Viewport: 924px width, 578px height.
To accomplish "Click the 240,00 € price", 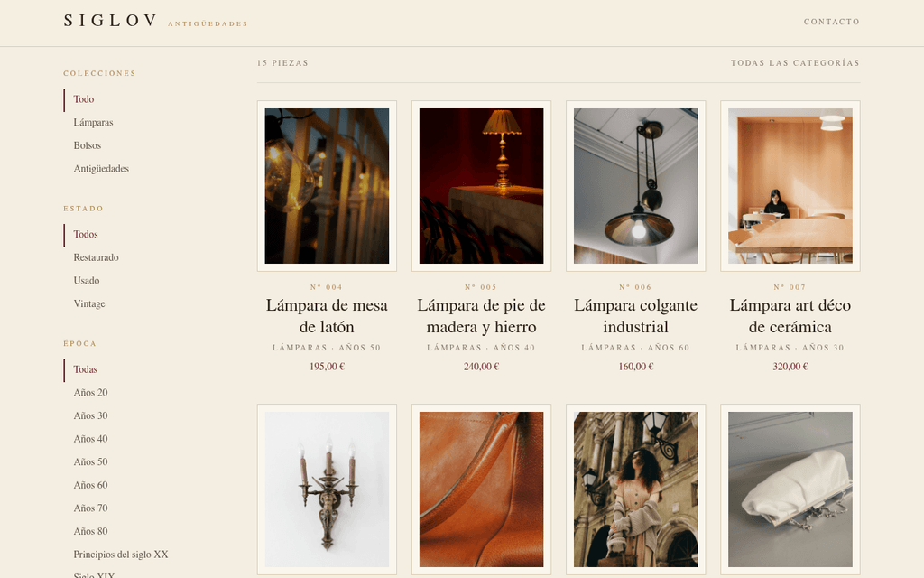I will pyautogui.click(x=482, y=367).
